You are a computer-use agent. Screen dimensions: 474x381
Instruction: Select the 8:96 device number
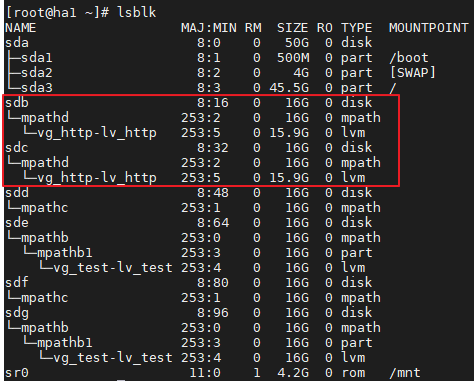pyautogui.click(x=213, y=313)
